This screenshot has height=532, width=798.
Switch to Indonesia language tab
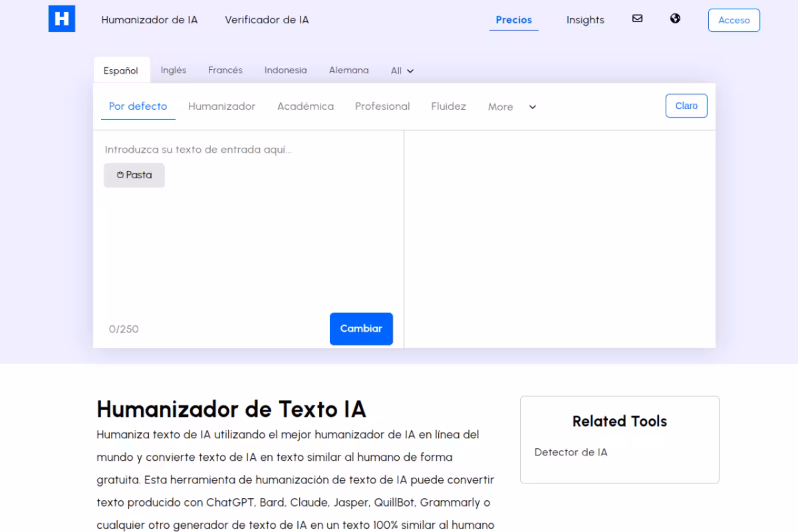pos(286,70)
